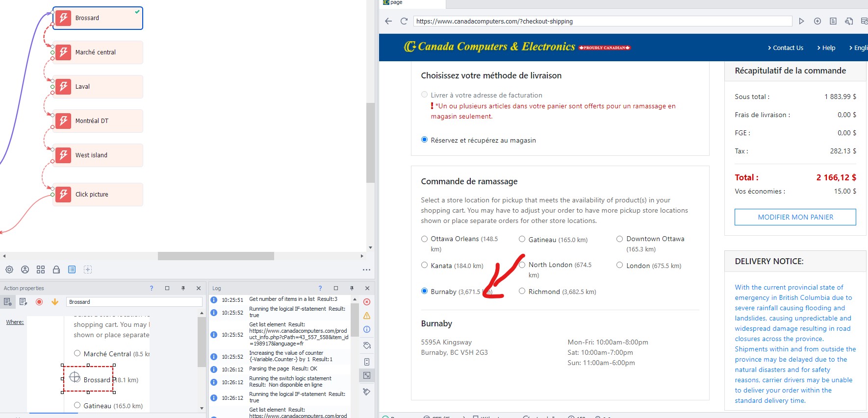The width and height of the screenshot is (868, 418).
Task: Click the flow canvas scroll-left arrow
Action: click(4, 256)
